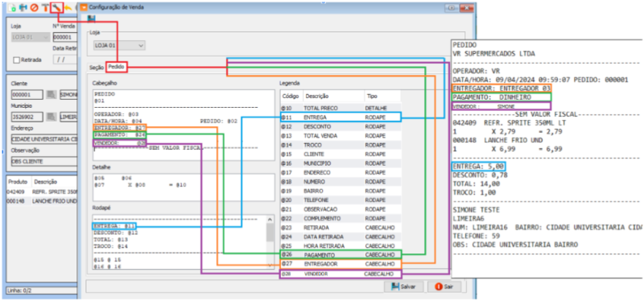Select the @17 ENDERECO legend row
The width and height of the screenshot is (644, 301).
click(x=341, y=172)
